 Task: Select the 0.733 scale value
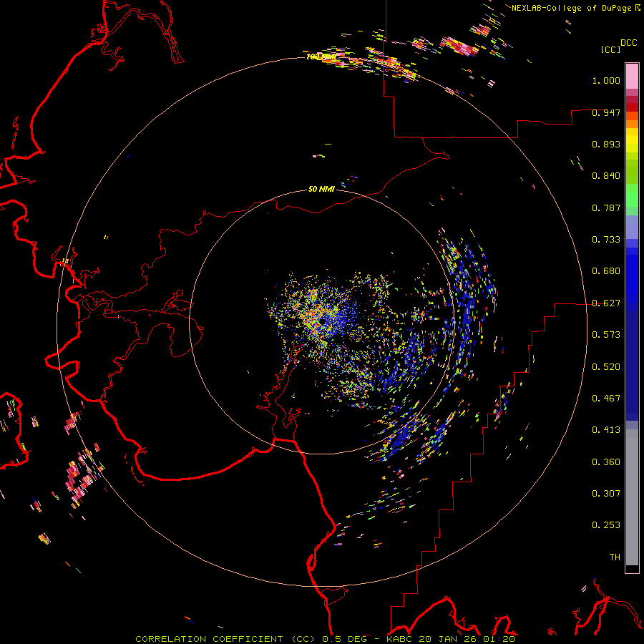coord(606,240)
